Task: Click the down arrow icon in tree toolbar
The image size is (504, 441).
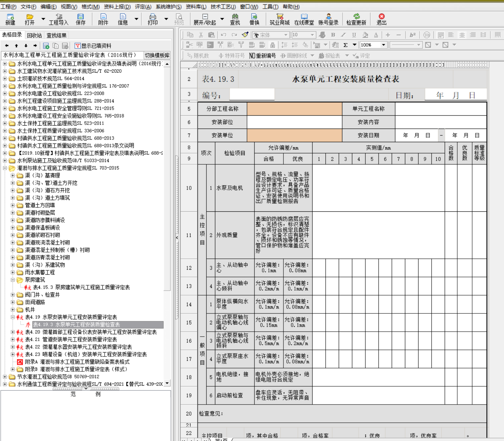Action: pyautogui.click(x=26, y=46)
